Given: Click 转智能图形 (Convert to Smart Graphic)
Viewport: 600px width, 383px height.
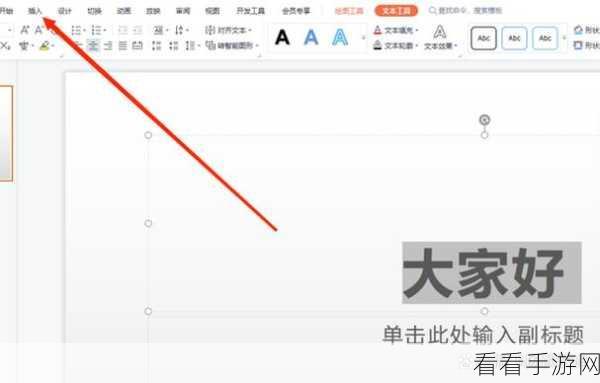Looking at the screenshot, I should pyautogui.click(x=232, y=46).
